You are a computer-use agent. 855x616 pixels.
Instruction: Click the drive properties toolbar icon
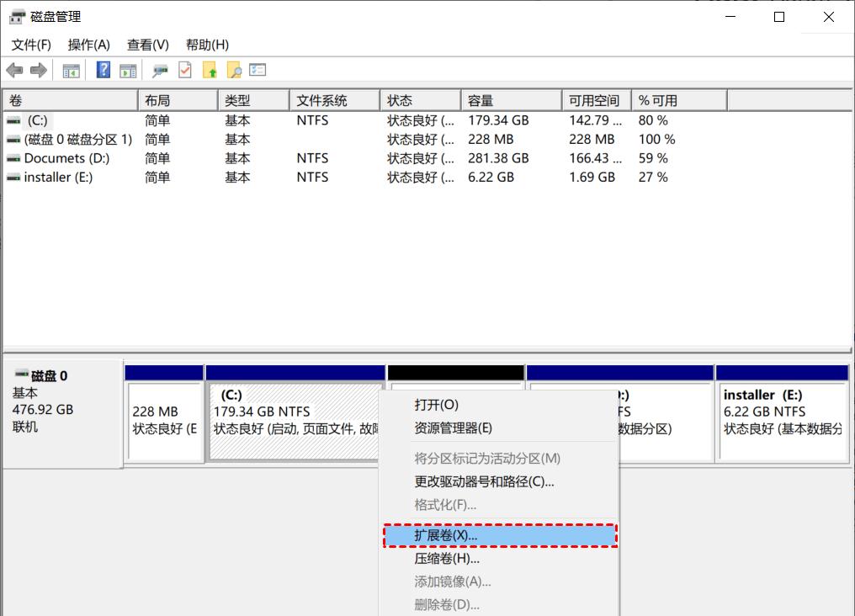[158, 70]
